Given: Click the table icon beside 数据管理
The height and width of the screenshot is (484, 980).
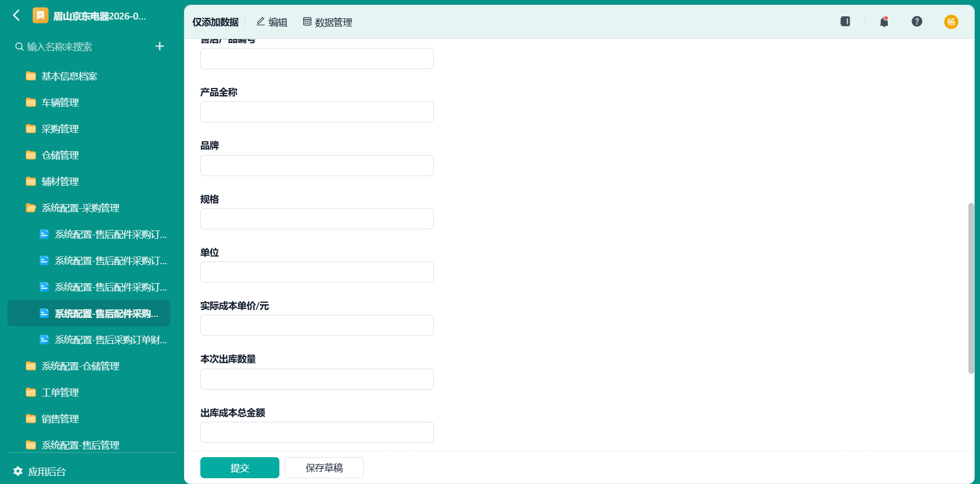Looking at the screenshot, I should 307,22.
